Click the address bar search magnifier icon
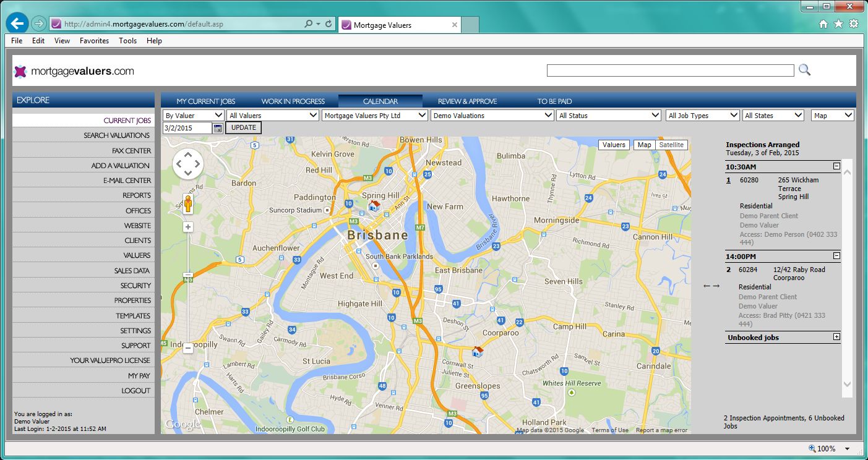This screenshot has width=868, height=460. pyautogui.click(x=309, y=24)
